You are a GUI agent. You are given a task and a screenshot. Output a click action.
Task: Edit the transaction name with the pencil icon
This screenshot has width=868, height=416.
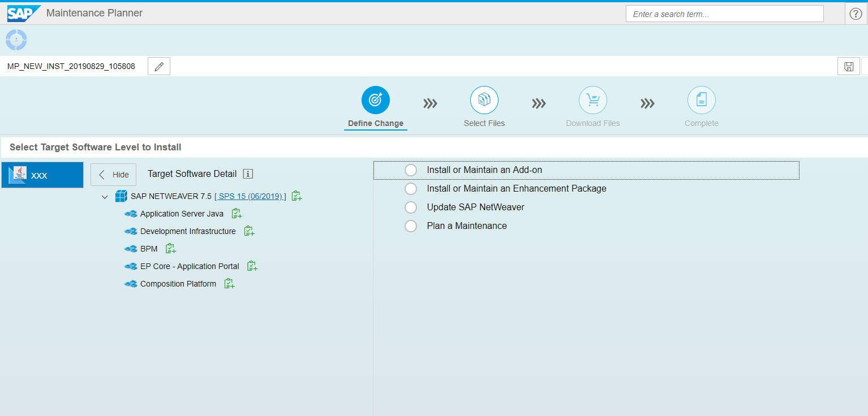(159, 66)
